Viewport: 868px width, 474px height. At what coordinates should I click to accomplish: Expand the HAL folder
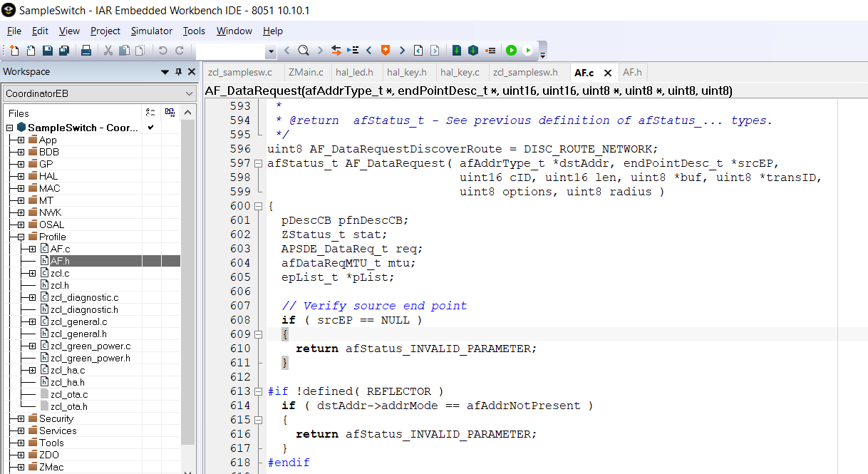pos(21,176)
